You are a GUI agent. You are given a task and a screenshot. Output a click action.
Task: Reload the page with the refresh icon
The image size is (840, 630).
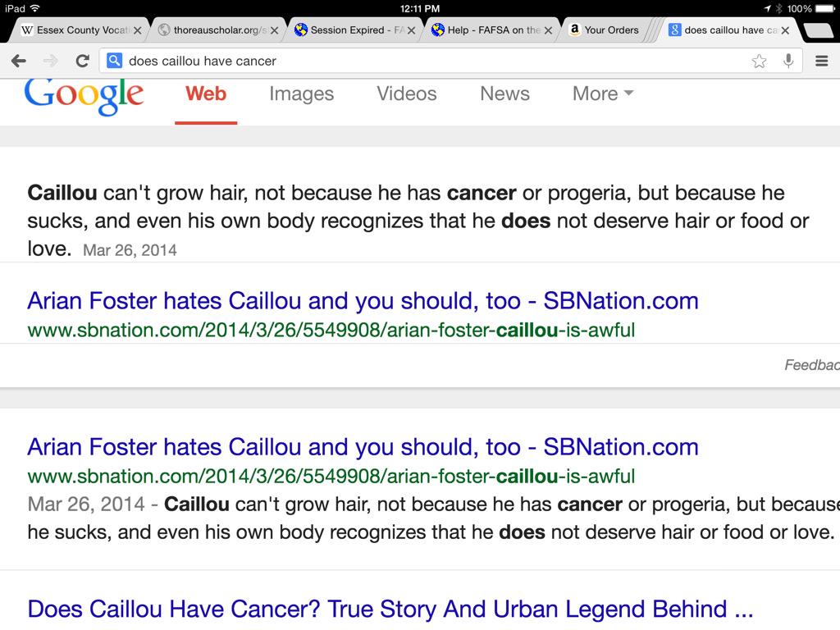pos(82,61)
